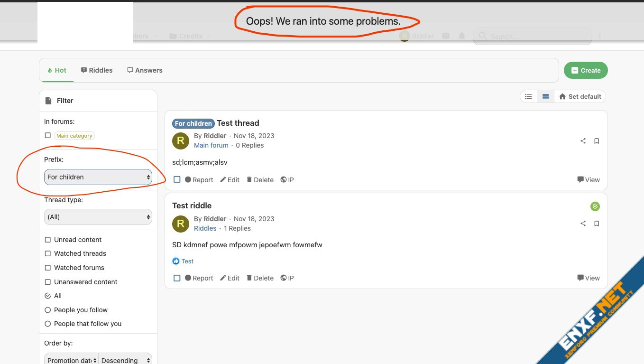Click the green solved checkmark on Test riddle
Viewport: 644px width, 364px height.
[595, 206]
